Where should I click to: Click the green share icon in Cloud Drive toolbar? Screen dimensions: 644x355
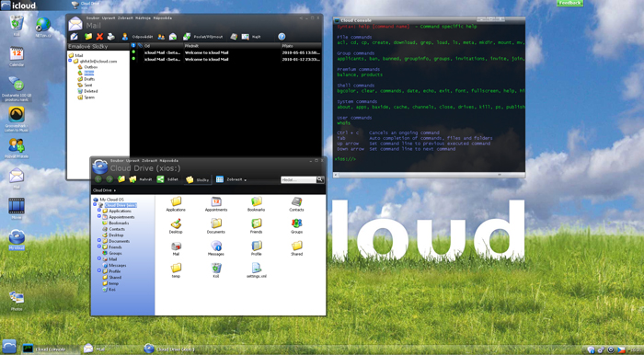pos(161,179)
